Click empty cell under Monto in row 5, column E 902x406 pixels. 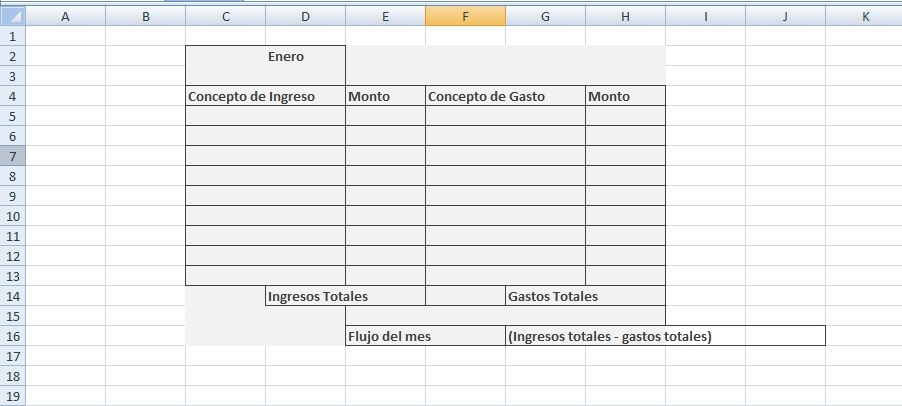385,116
